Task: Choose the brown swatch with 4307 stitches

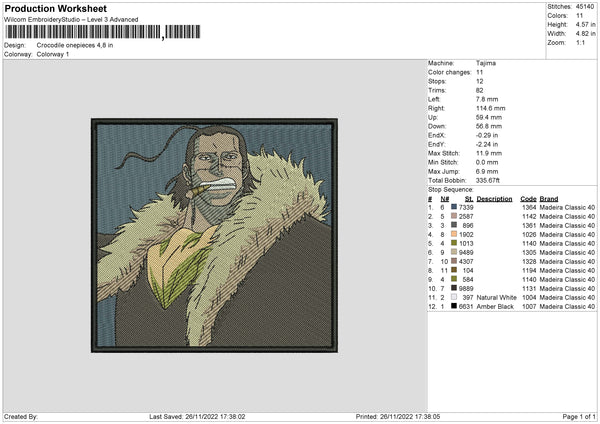Action: (x=455, y=261)
